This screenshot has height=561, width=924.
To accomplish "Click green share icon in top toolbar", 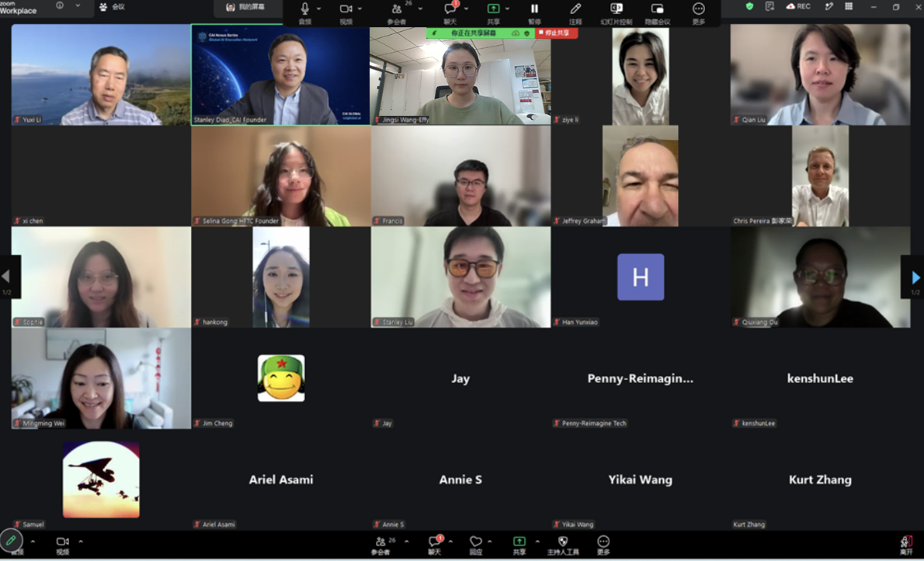I will pos(493,9).
